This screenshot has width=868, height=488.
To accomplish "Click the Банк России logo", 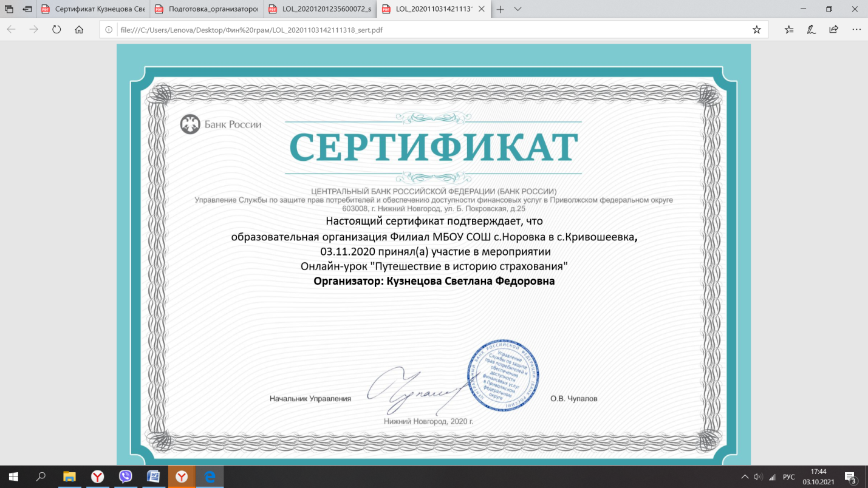I will 220,124.
